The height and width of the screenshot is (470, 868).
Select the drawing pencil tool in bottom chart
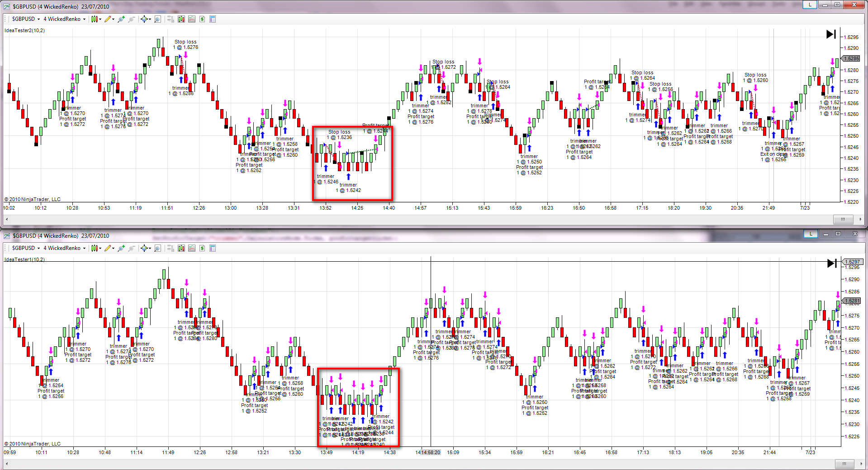(x=108, y=248)
